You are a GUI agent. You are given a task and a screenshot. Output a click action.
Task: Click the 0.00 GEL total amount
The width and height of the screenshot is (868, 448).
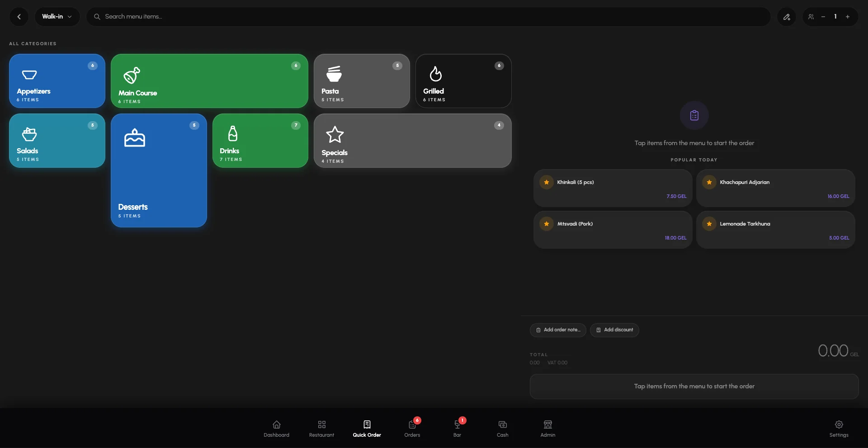(x=838, y=351)
